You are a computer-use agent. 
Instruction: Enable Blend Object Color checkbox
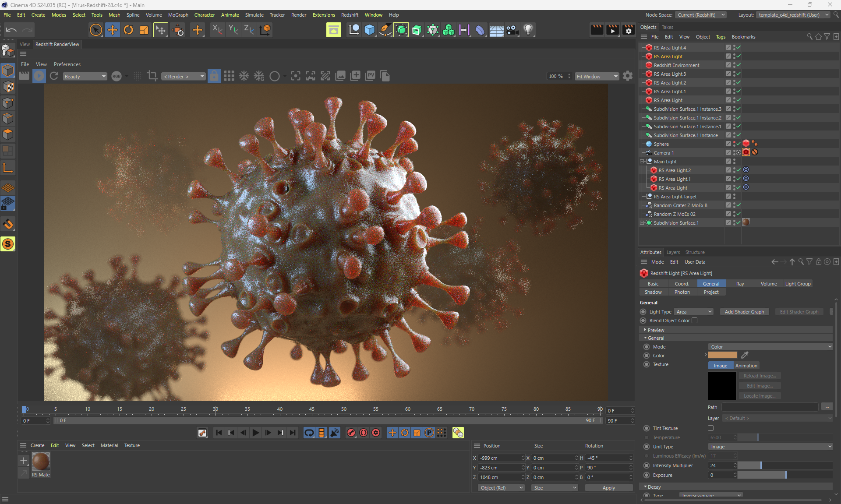695,321
